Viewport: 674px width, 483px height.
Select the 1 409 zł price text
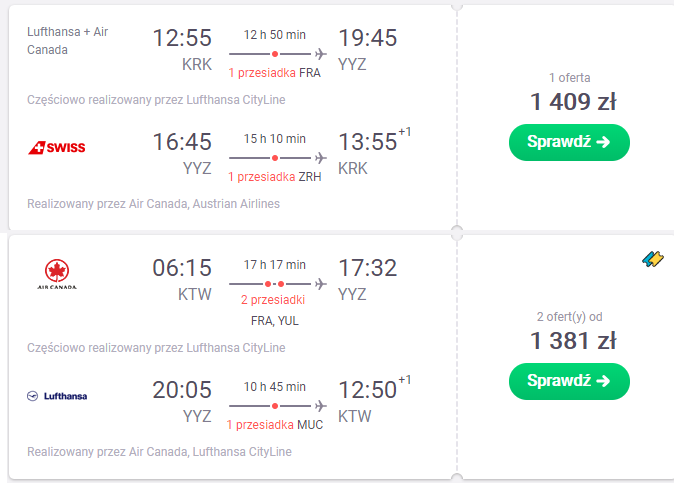tap(573, 102)
